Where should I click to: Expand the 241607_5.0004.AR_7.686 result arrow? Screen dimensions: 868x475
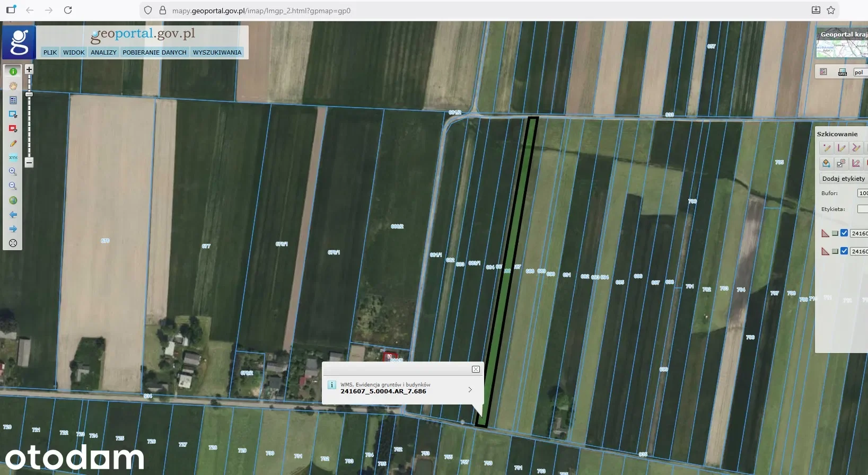click(470, 390)
